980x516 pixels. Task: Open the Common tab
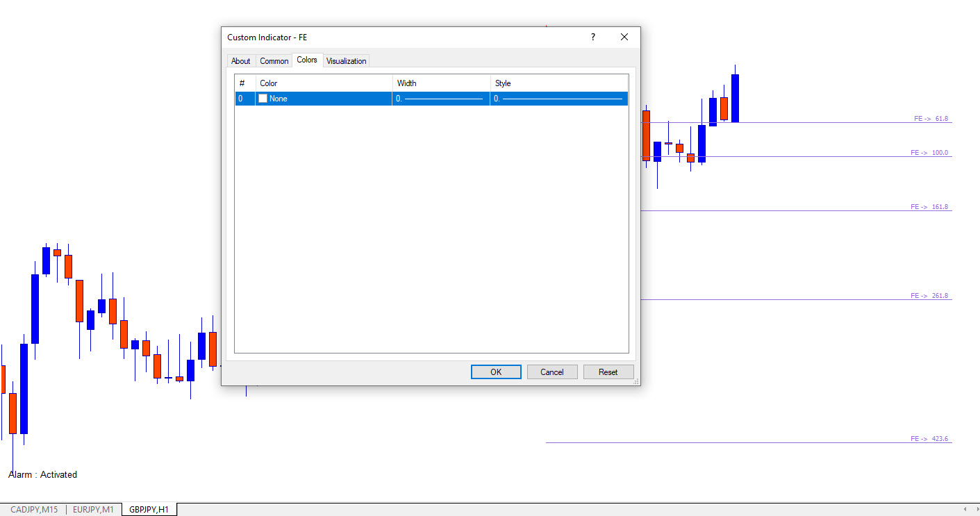point(274,61)
